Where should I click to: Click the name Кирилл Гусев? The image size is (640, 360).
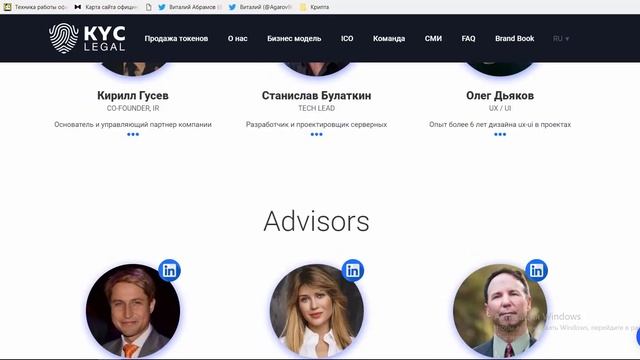133,96
